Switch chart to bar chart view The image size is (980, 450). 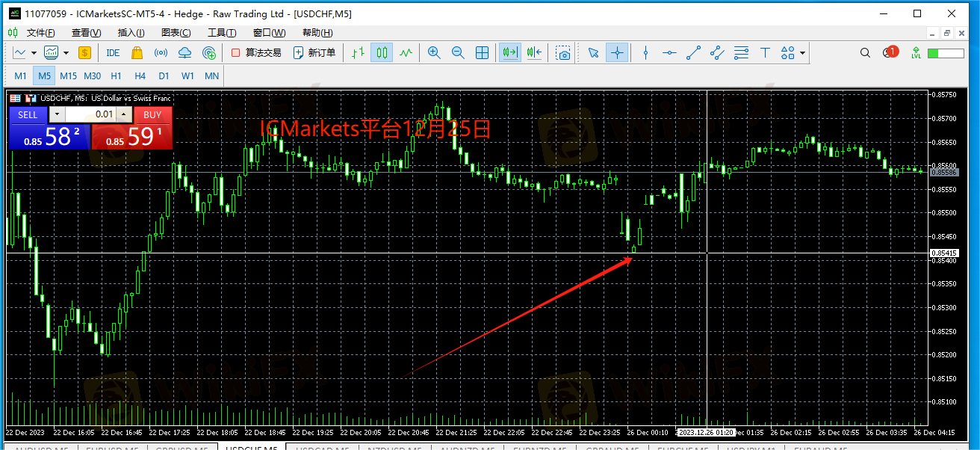[x=358, y=52]
